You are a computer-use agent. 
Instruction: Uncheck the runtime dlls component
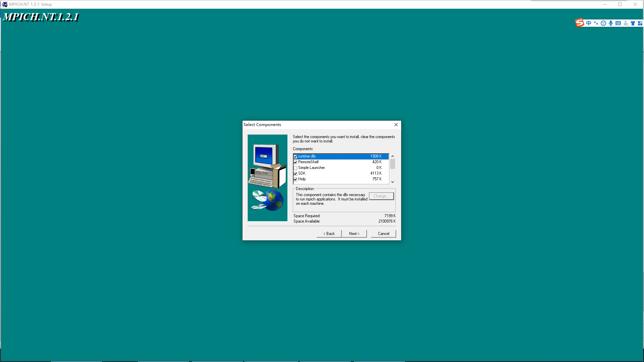(296, 157)
